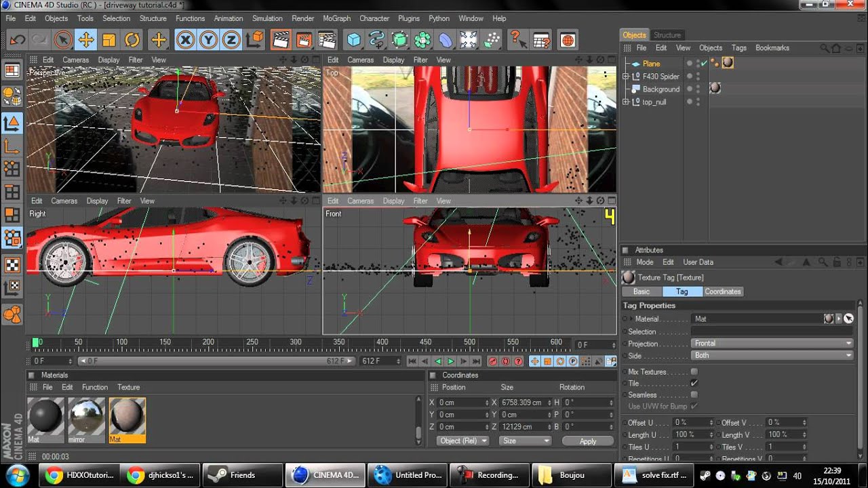The width and height of the screenshot is (868, 488).
Task: Click the red Record Active Objects button
Action: [x=493, y=362]
